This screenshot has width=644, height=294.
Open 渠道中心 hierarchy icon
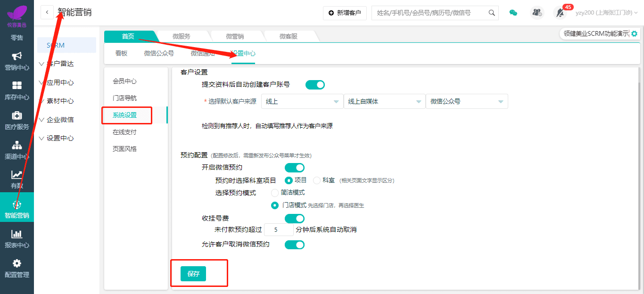coord(17,145)
